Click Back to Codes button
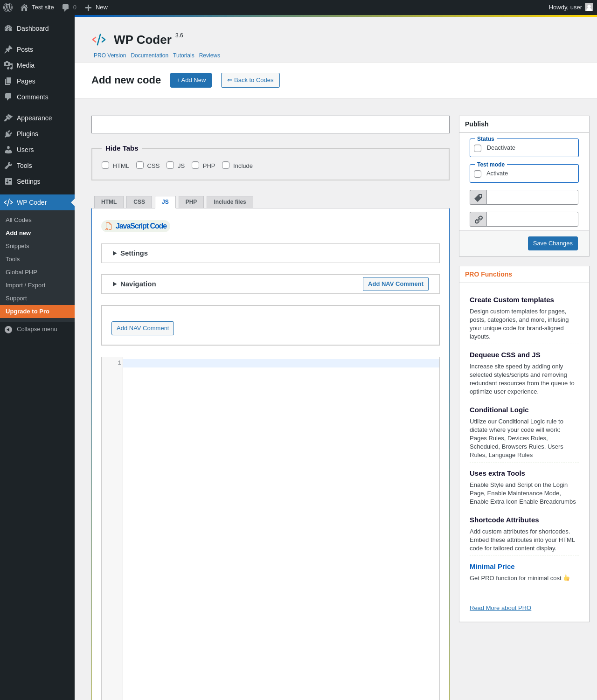This screenshot has height=700, width=597. 250,80
